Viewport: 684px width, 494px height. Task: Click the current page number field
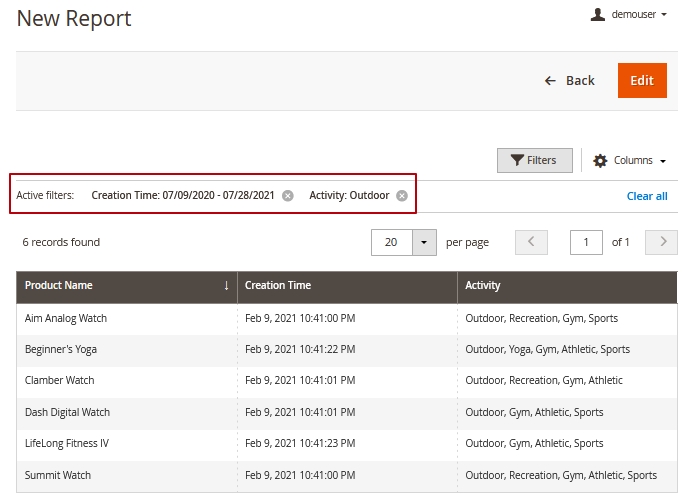[586, 242]
